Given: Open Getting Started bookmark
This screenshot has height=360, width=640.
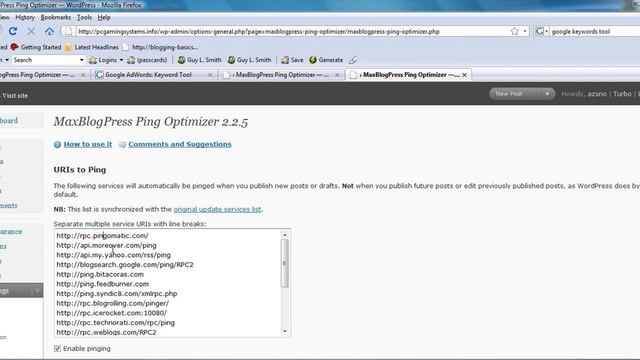Looking at the screenshot, I should tap(36, 47).
